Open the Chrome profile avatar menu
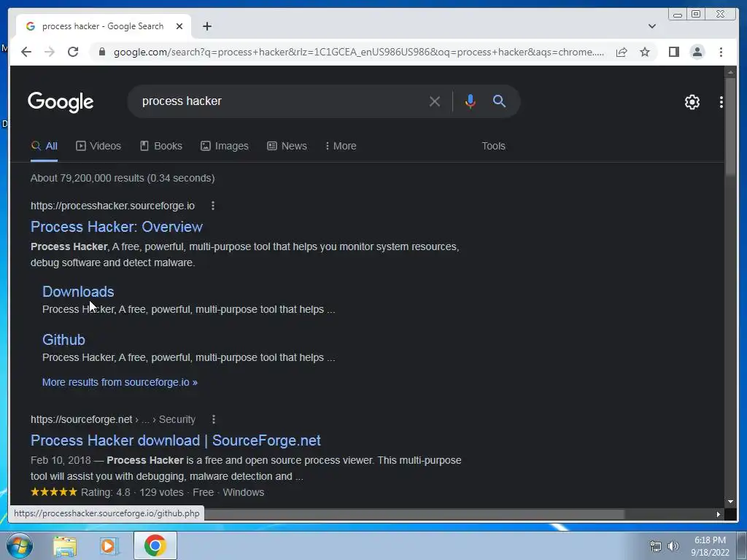This screenshot has height=560, width=747. pos(697,52)
